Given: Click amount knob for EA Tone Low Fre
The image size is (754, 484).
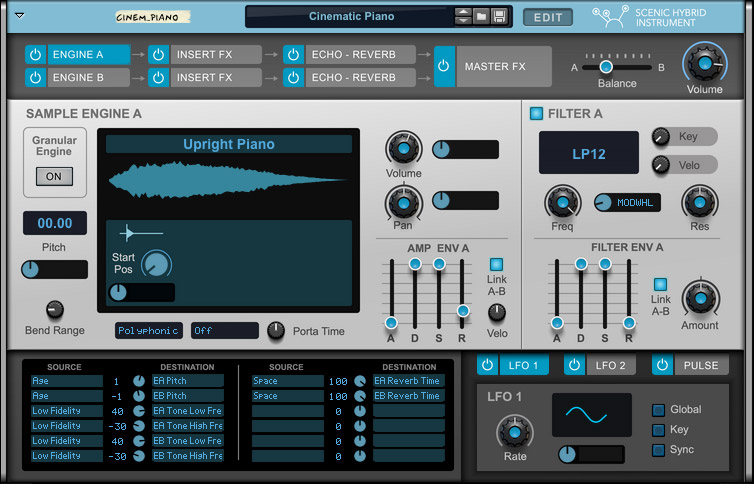Looking at the screenshot, I should click(x=139, y=411).
